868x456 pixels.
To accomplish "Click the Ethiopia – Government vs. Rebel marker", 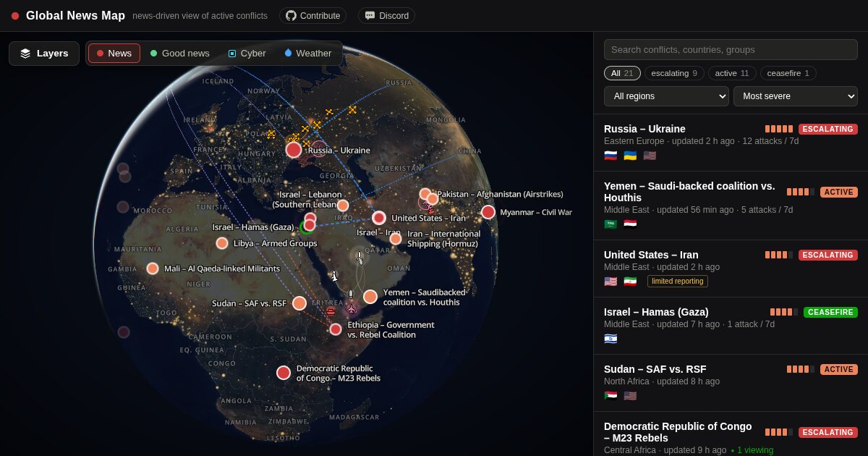I will [x=336, y=329].
